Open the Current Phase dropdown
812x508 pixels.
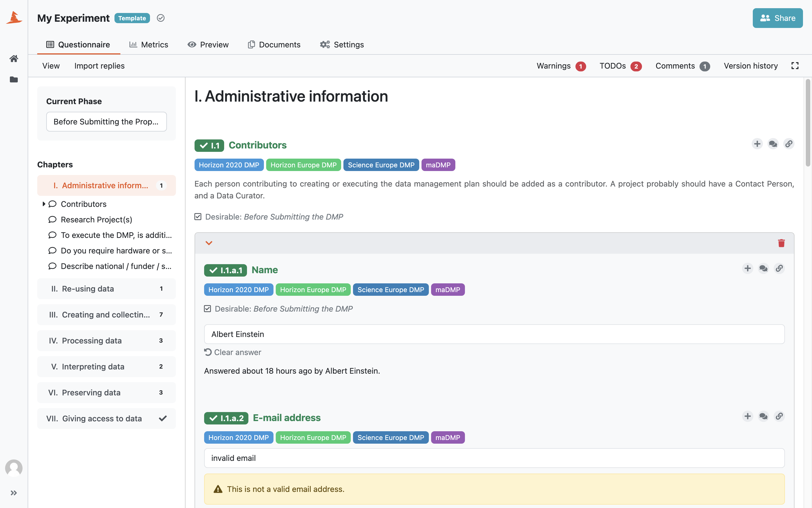point(106,122)
